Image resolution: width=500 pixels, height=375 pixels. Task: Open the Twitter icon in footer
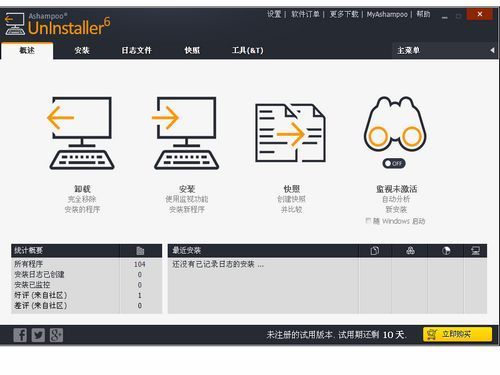38,335
